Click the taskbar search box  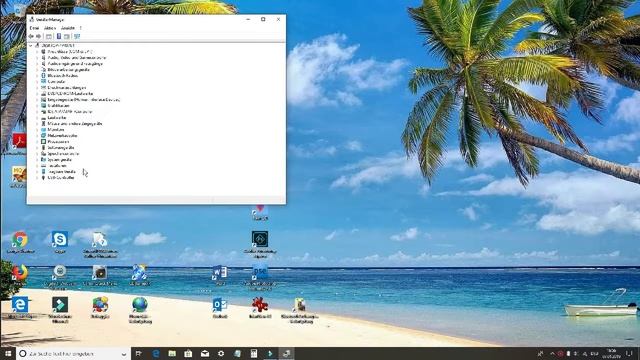point(73,353)
